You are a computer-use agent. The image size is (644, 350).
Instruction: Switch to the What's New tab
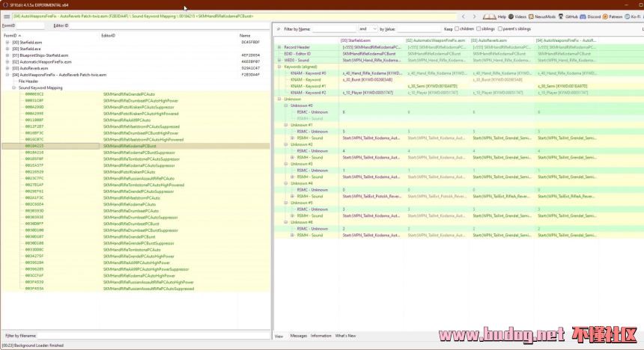click(x=345, y=336)
